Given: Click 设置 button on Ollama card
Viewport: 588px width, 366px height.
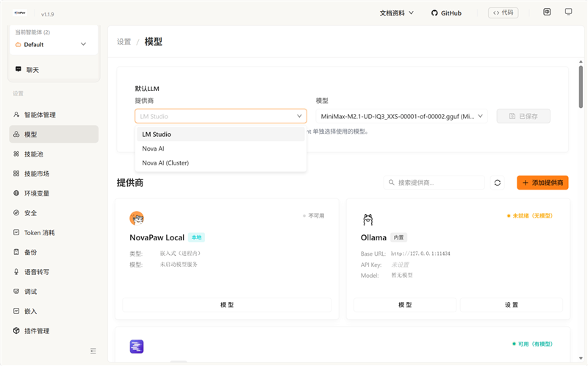Looking at the screenshot, I should tap(512, 305).
